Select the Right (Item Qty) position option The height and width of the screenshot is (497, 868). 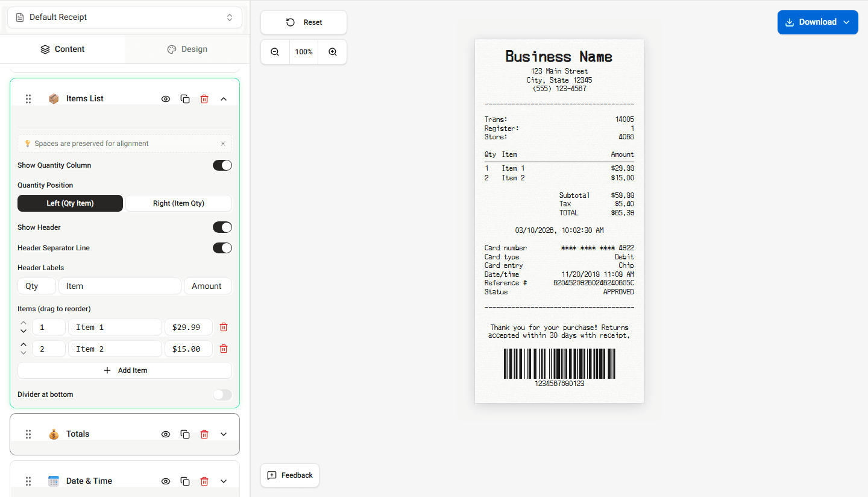tap(178, 203)
